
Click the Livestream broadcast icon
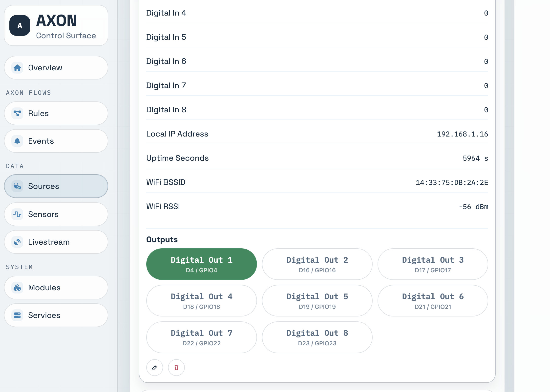(17, 242)
